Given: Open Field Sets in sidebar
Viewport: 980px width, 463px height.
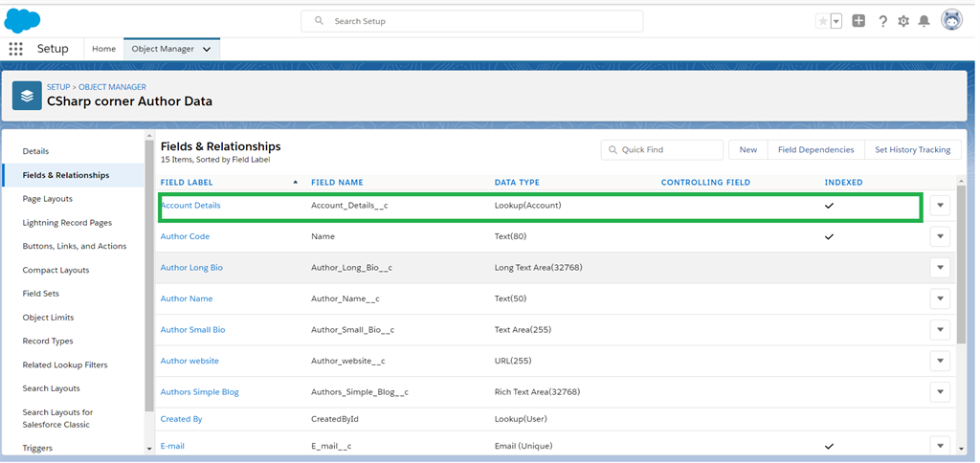Looking at the screenshot, I should 40,294.
